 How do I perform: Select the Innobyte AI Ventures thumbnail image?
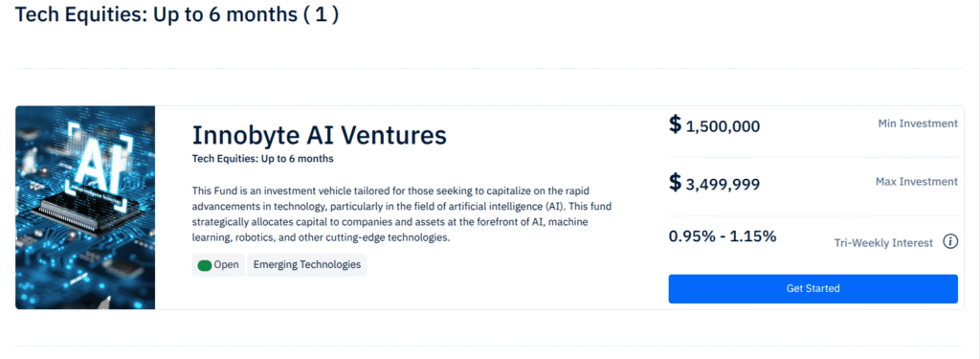tap(85, 207)
